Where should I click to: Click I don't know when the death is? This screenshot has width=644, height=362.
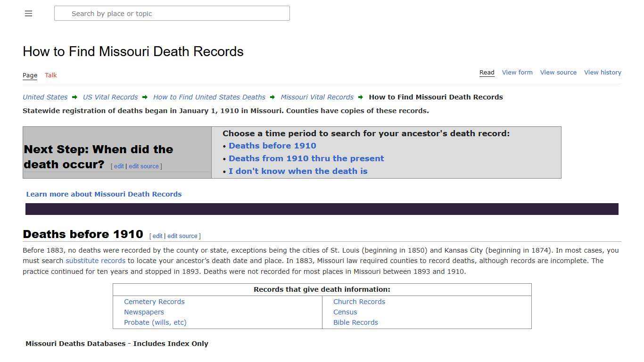click(298, 171)
